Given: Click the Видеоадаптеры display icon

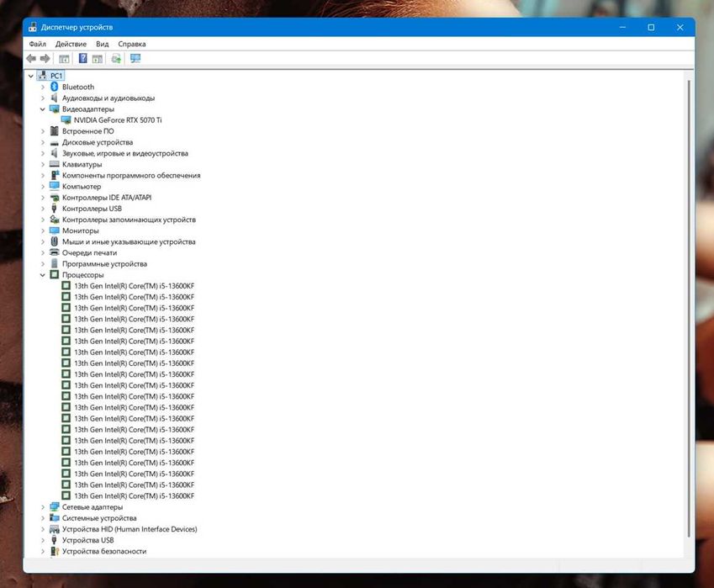Looking at the screenshot, I should click(54, 109).
